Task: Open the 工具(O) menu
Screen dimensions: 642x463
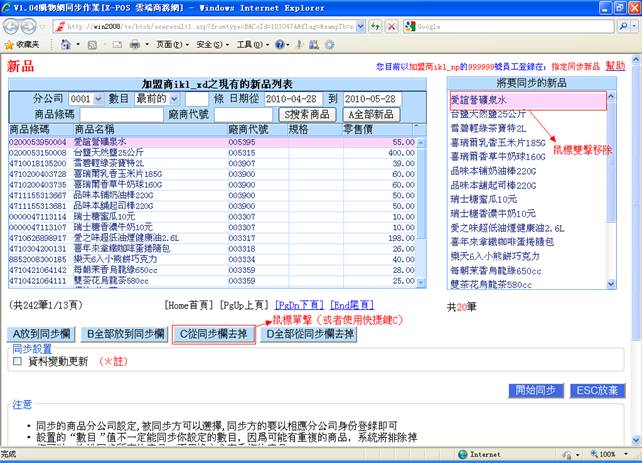Action: pos(246,45)
